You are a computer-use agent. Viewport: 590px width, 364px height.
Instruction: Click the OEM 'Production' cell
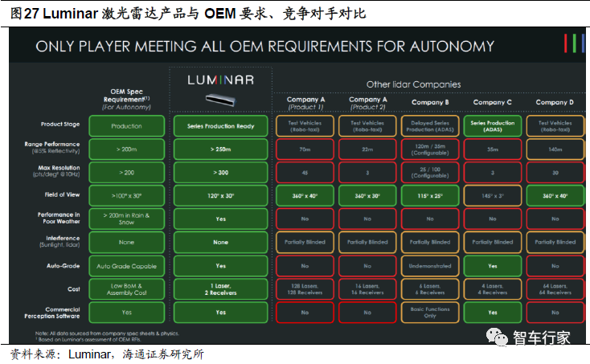pyautogui.click(x=127, y=126)
